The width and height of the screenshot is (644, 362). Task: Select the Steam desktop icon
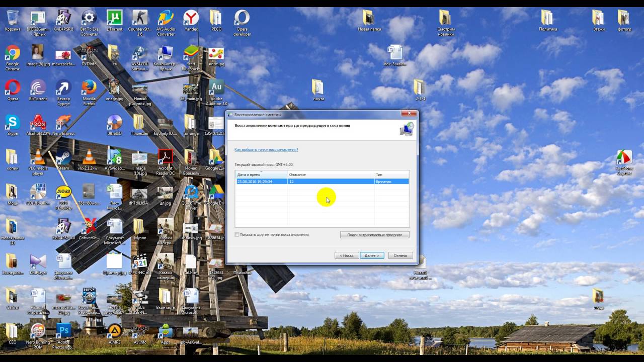63,158
